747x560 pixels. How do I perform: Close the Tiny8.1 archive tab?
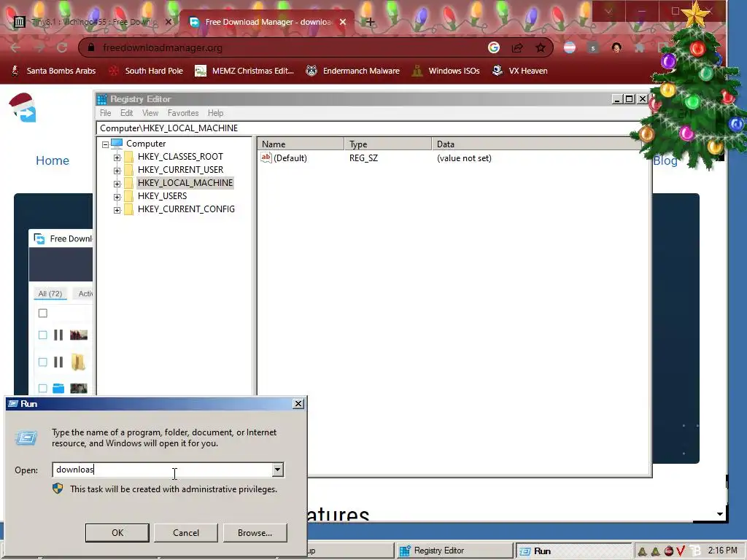[169, 22]
